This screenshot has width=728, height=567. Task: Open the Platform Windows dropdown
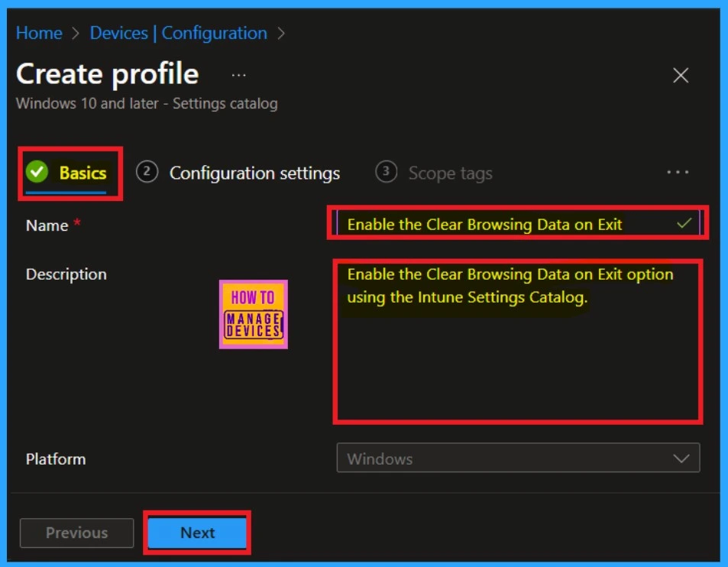(x=518, y=458)
